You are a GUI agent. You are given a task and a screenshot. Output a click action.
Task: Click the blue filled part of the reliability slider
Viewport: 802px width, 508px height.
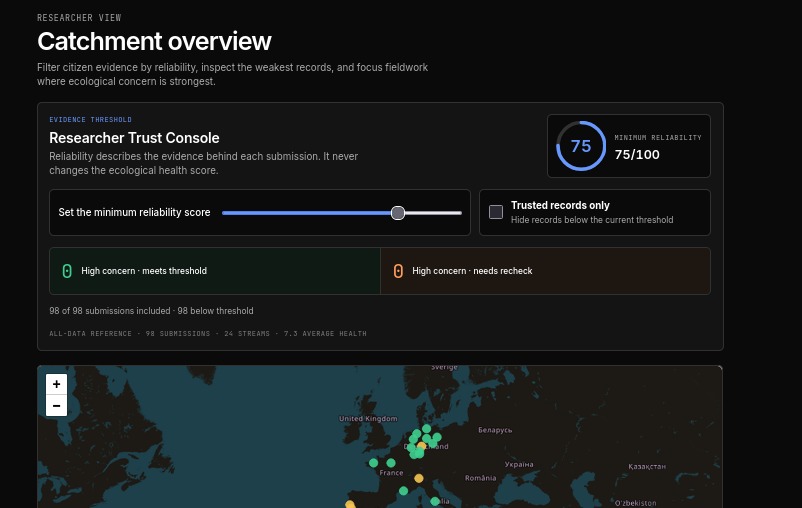pos(307,213)
